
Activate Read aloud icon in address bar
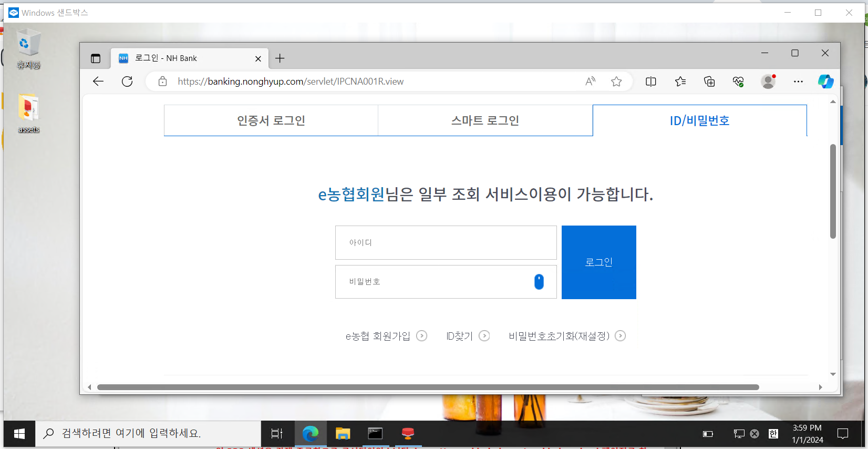click(591, 81)
